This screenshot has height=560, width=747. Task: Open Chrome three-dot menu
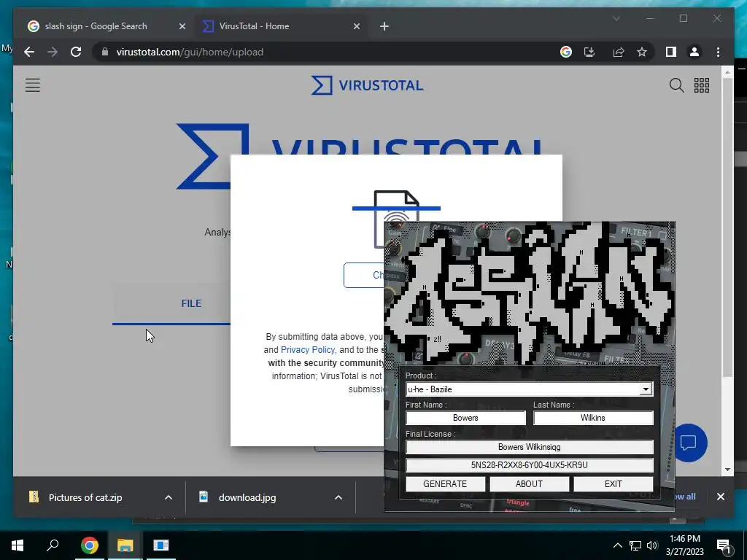coord(718,52)
